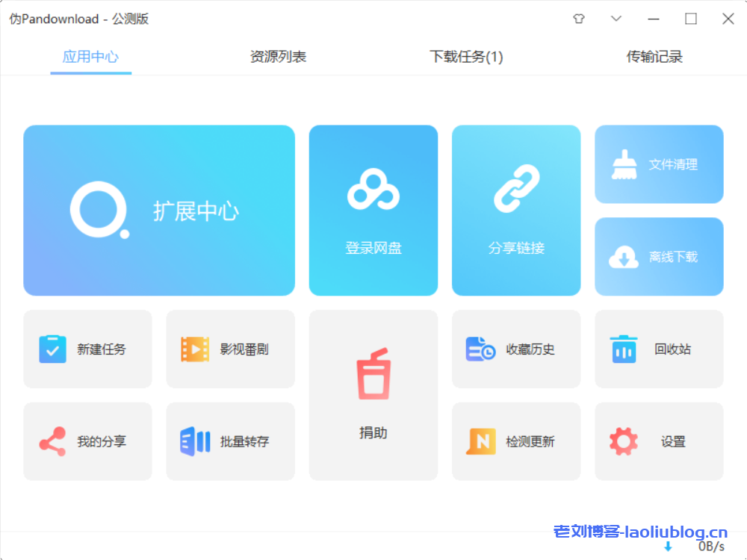The image size is (747, 560).
Task: Open the 回收站 recycle bin
Action: (658, 349)
